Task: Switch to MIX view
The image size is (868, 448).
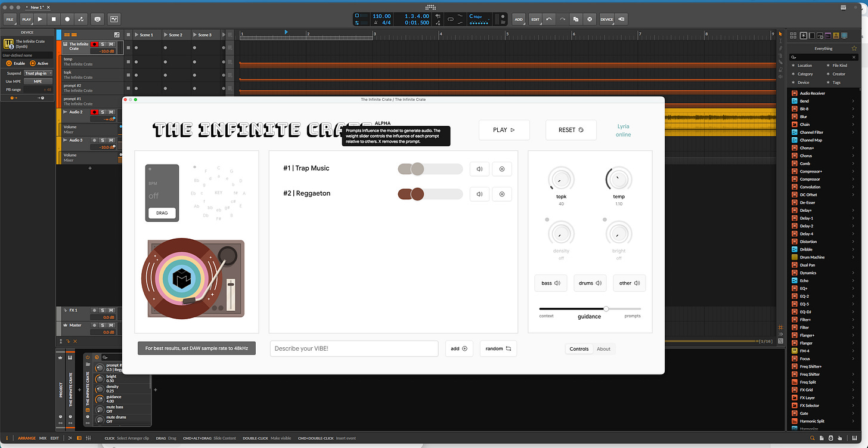Action: pyautogui.click(x=43, y=438)
